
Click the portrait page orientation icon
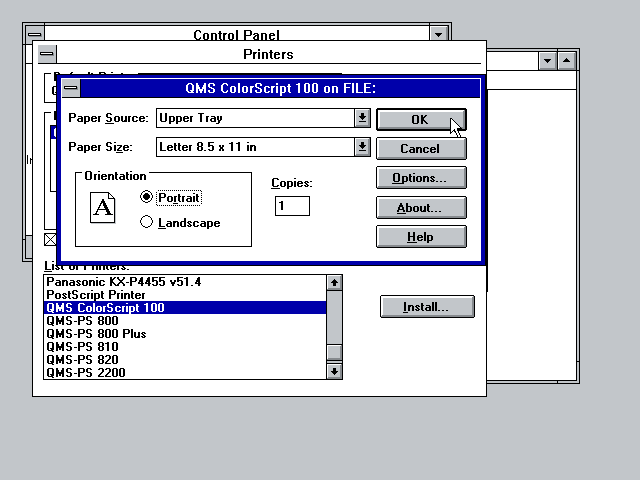point(102,207)
